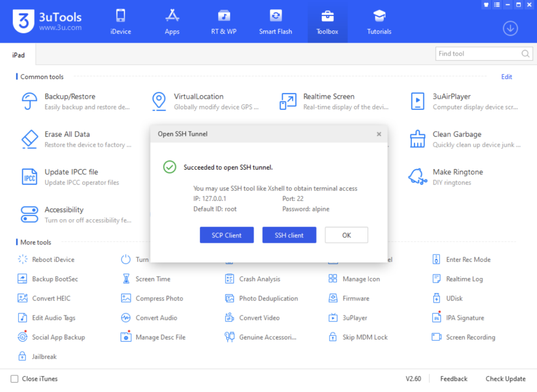This screenshot has height=392, width=537.
Task: Open Convert HEIC tool
Action: pyautogui.click(x=44, y=298)
